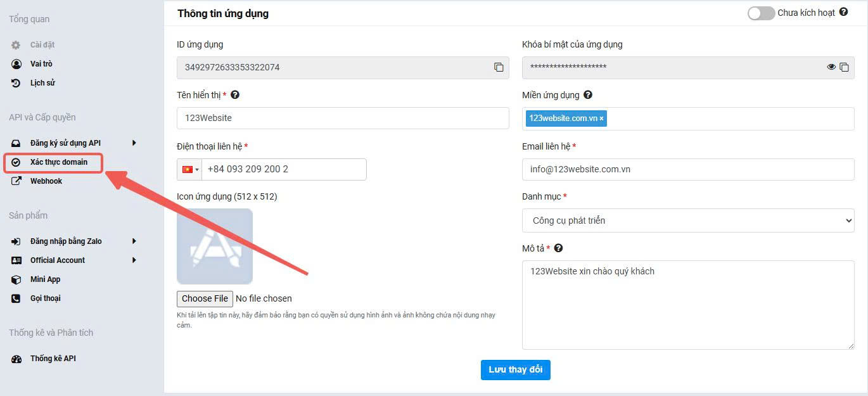Toggle the Chưa kích hoạt activation switch
Screen dimensions: 868x396
[761, 13]
